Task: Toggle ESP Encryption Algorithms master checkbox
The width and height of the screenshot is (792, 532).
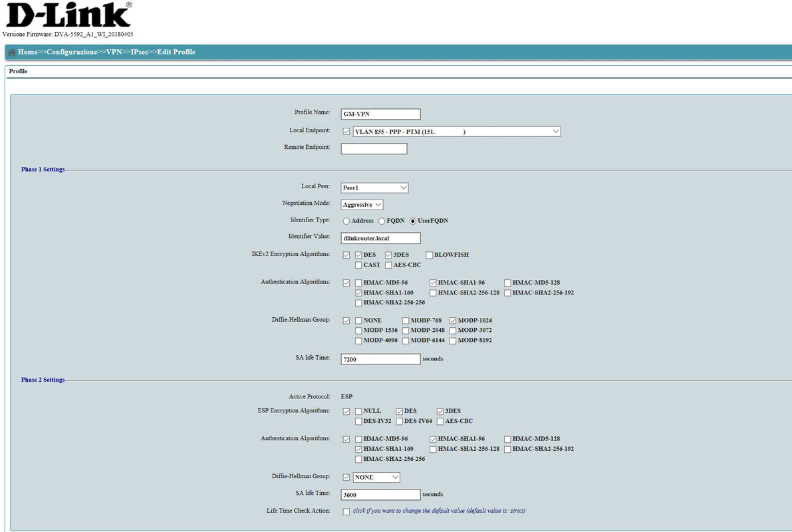Action: click(346, 412)
